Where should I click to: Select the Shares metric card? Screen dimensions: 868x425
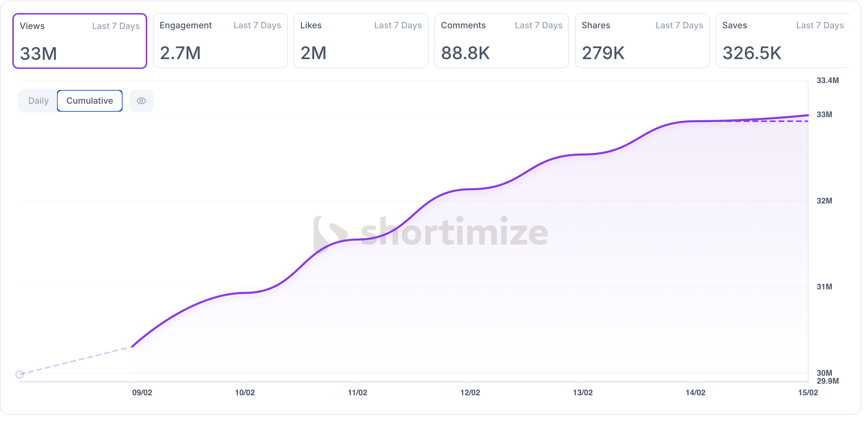pos(642,40)
